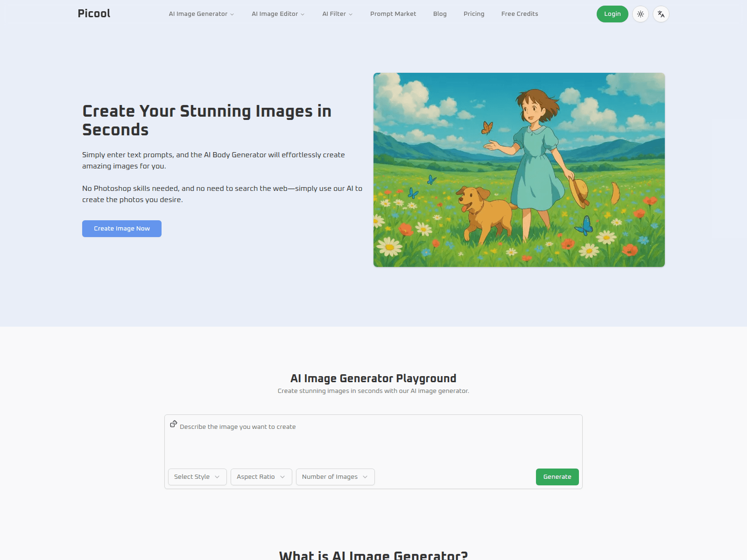Image resolution: width=747 pixels, height=560 pixels.
Task: Open the Blog menu item
Action: click(440, 14)
